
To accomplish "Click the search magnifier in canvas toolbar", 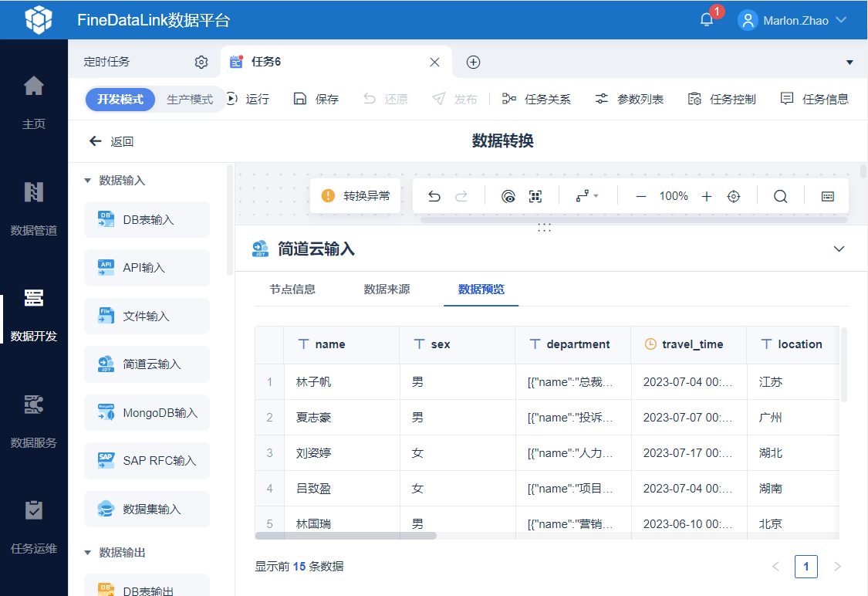I will 781,196.
